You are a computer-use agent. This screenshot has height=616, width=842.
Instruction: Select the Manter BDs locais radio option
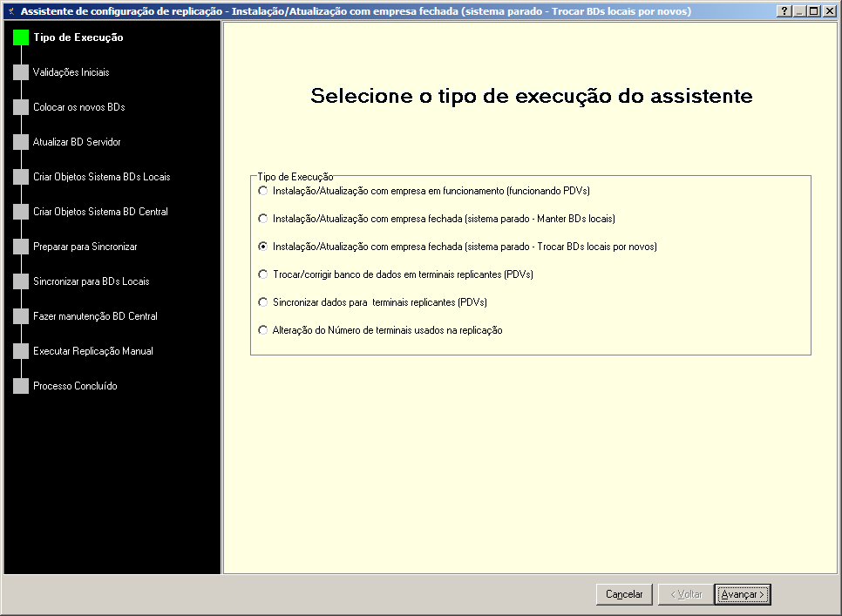tap(263, 219)
